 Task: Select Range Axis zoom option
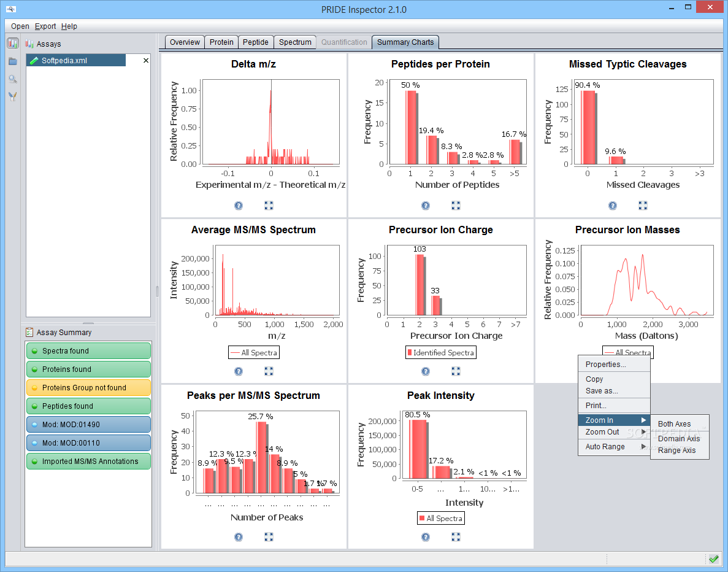(680, 450)
